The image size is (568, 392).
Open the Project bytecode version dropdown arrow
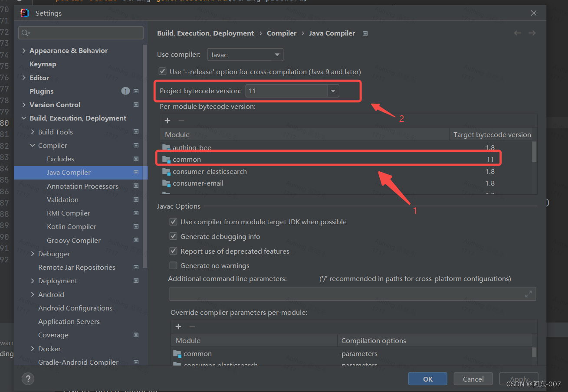333,91
